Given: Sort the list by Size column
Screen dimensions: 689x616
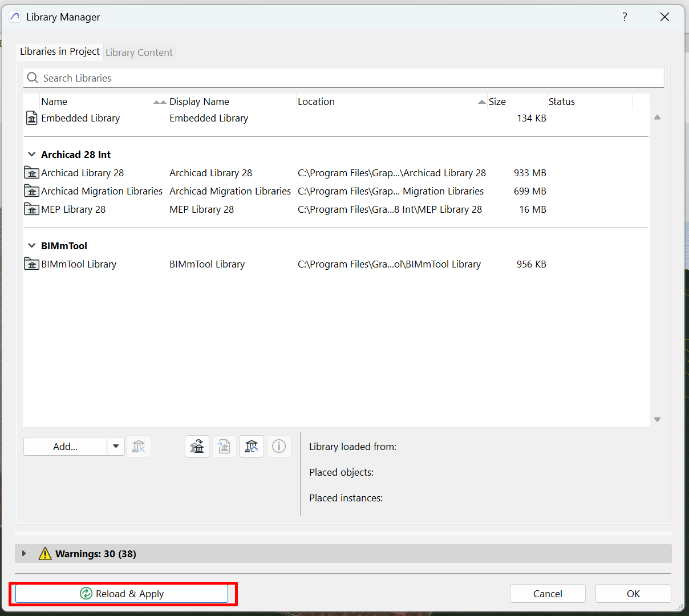Looking at the screenshot, I should coord(497,102).
